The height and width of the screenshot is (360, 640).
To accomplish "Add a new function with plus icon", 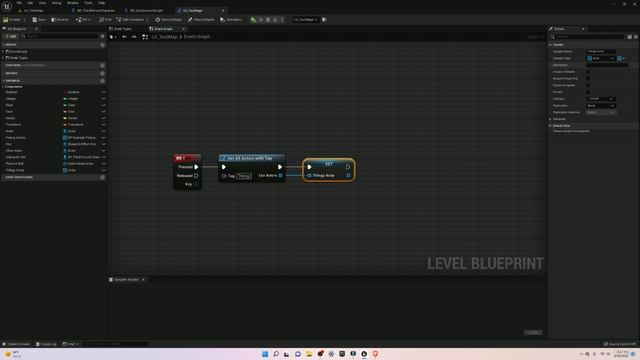I will (x=102, y=65).
